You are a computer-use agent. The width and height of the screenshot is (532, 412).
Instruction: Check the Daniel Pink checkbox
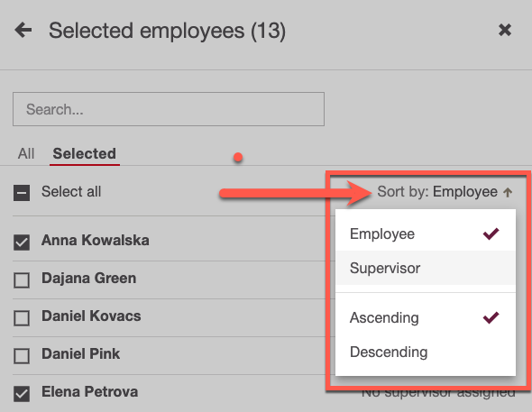click(22, 356)
